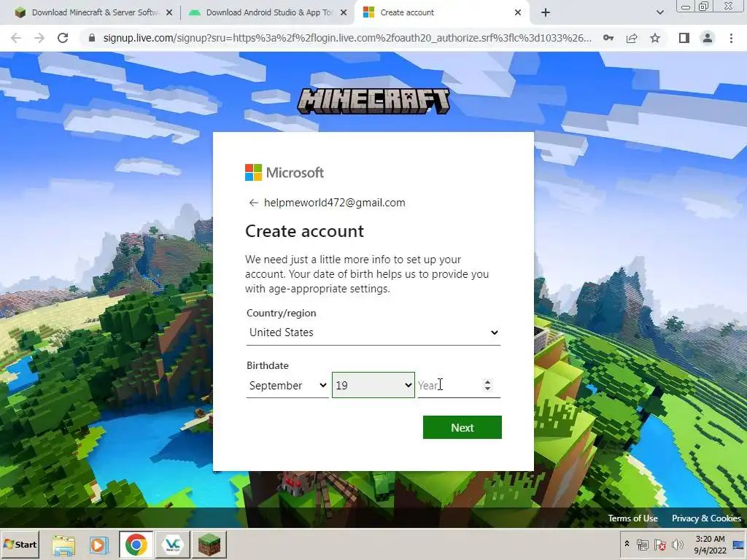Open the Privacy & Cookies link

(x=706, y=518)
